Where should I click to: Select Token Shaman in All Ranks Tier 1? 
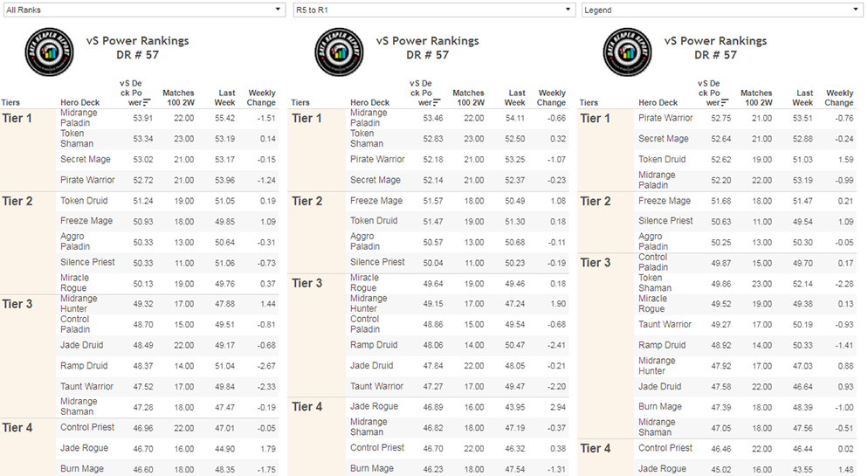pyautogui.click(x=76, y=138)
